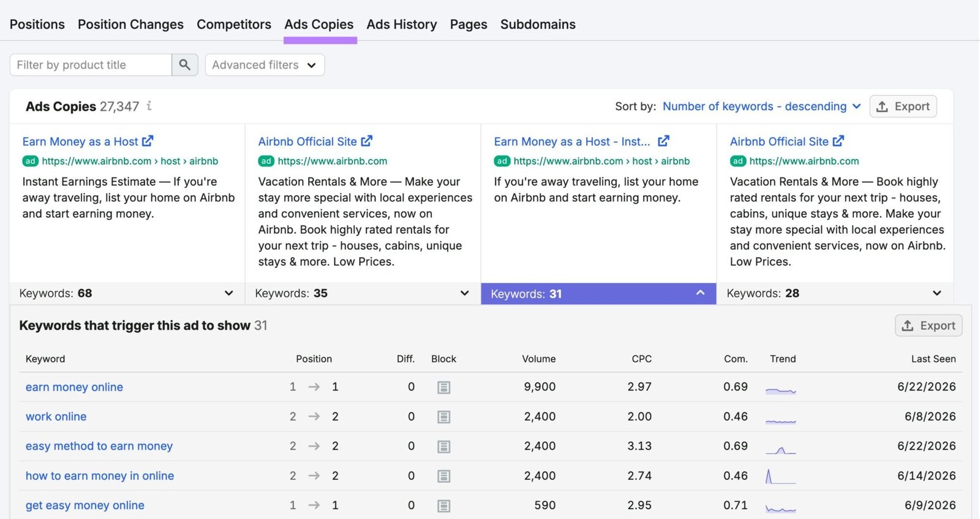Click Last Seen date 6/8/2026
Viewport: 980px width, 519px height.
[930, 416]
